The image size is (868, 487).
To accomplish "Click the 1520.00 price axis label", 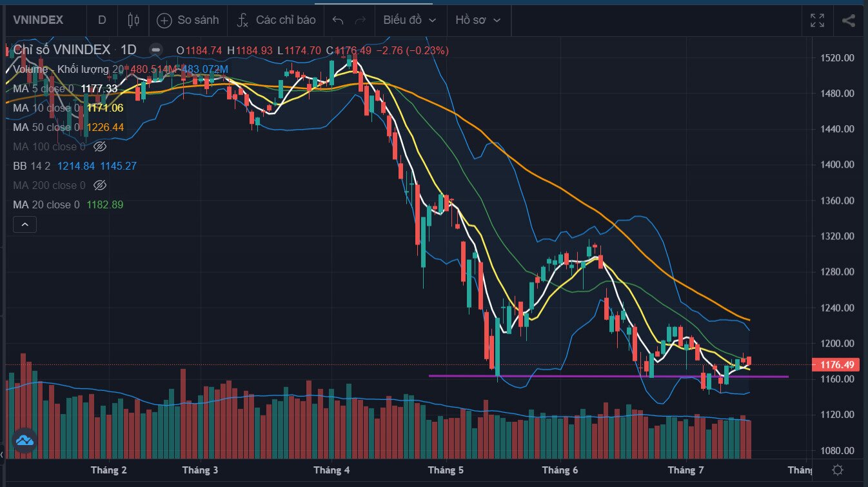I will [836, 58].
